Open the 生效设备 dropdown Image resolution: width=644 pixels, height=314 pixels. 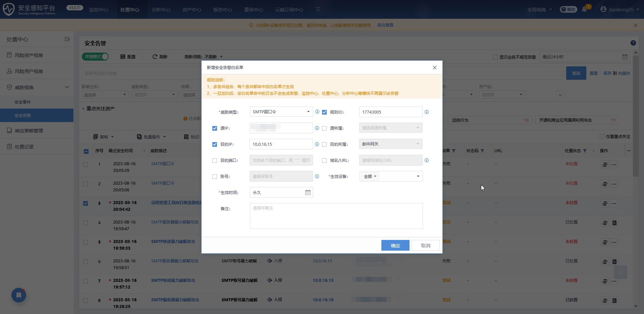(391, 176)
